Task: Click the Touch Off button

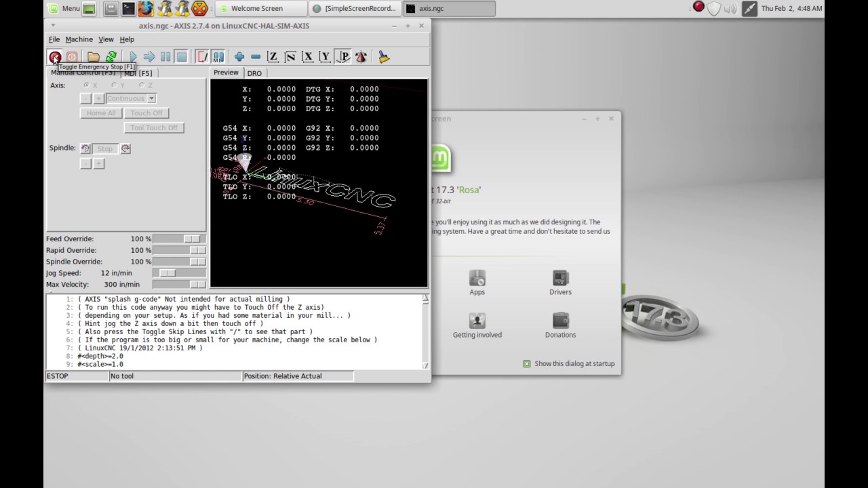Action: click(x=146, y=113)
